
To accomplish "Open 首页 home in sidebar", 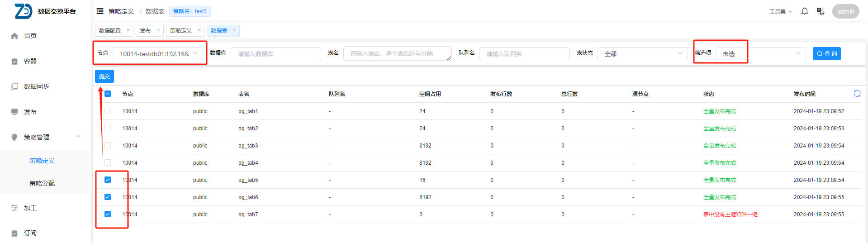I will point(30,36).
